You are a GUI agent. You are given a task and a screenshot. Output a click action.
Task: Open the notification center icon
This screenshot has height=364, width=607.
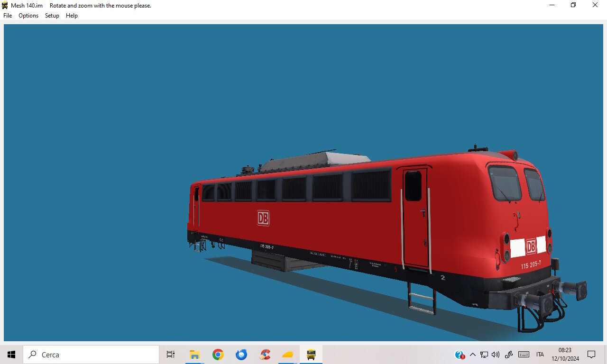click(x=591, y=355)
